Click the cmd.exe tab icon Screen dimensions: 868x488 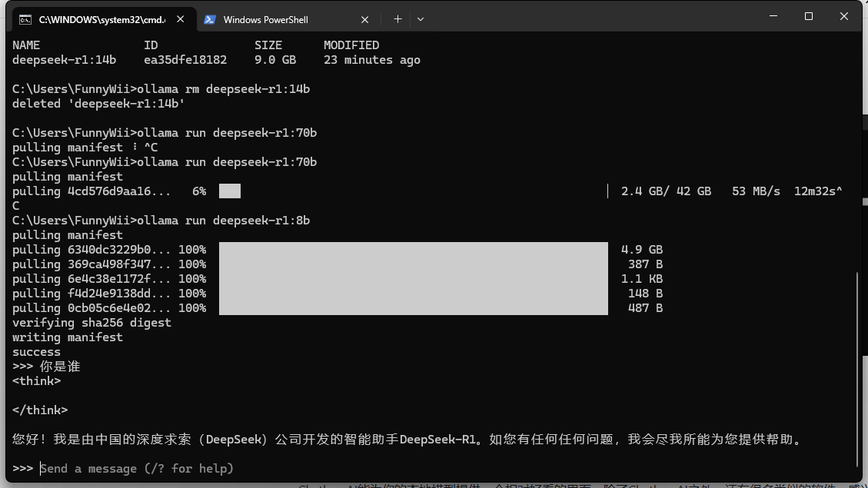(x=25, y=20)
